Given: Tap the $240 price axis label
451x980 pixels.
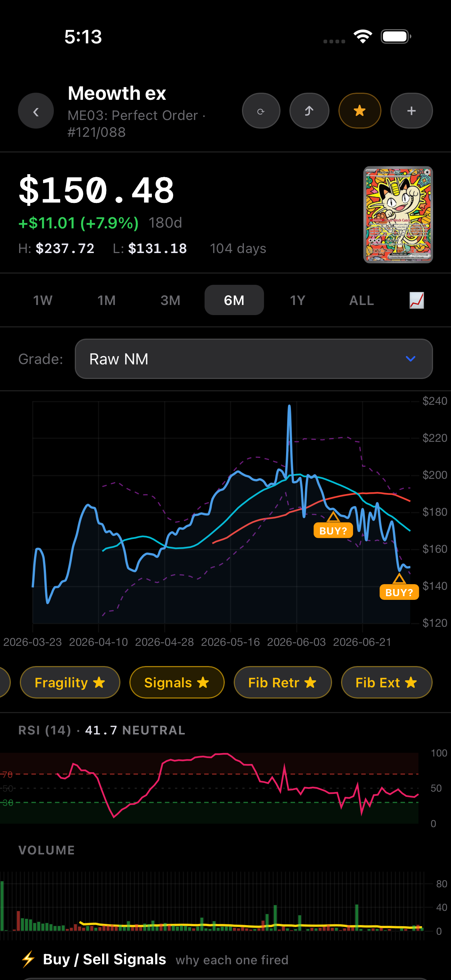Looking at the screenshot, I should click(435, 401).
